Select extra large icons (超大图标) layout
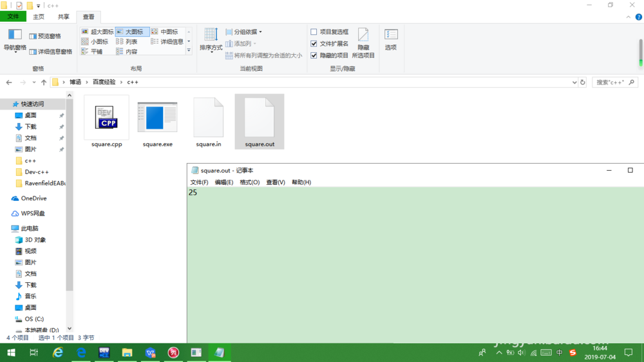Screen dimensions: 644x362 pos(98,32)
